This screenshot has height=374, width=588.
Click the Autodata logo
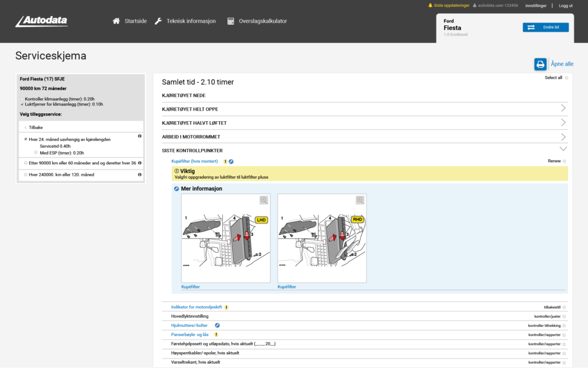[41, 21]
